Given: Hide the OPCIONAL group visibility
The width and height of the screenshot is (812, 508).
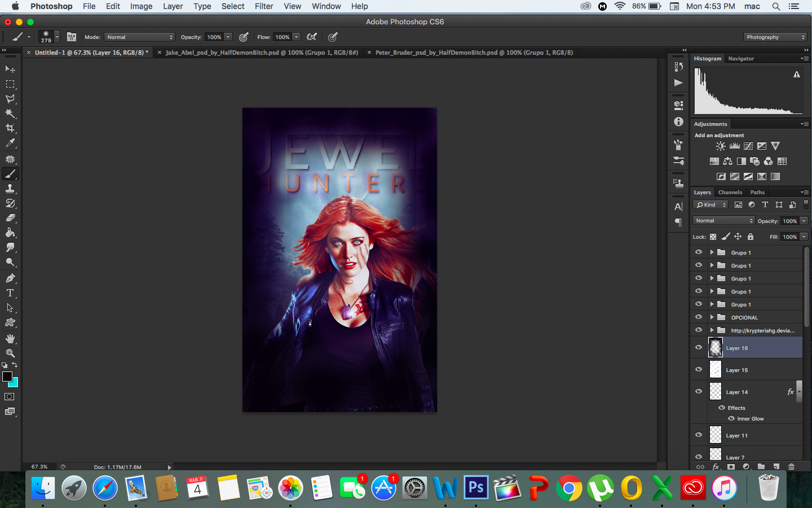Looking at the screenshot, I should click(x=699, y=317).
